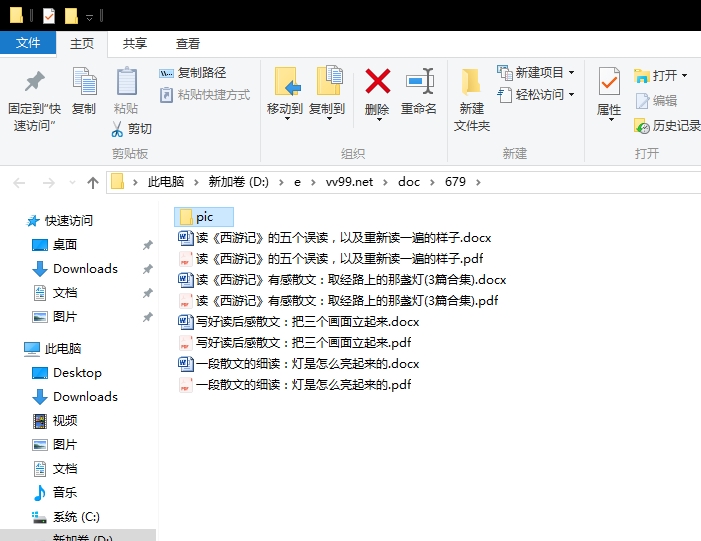Expand the Open (打开) dropdown arrow
701x541 pixels.
[x=684, y=76]
